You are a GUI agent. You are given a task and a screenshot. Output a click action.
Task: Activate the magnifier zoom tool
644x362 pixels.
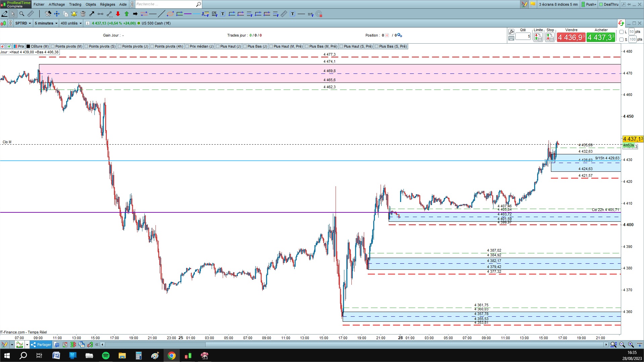22,14
